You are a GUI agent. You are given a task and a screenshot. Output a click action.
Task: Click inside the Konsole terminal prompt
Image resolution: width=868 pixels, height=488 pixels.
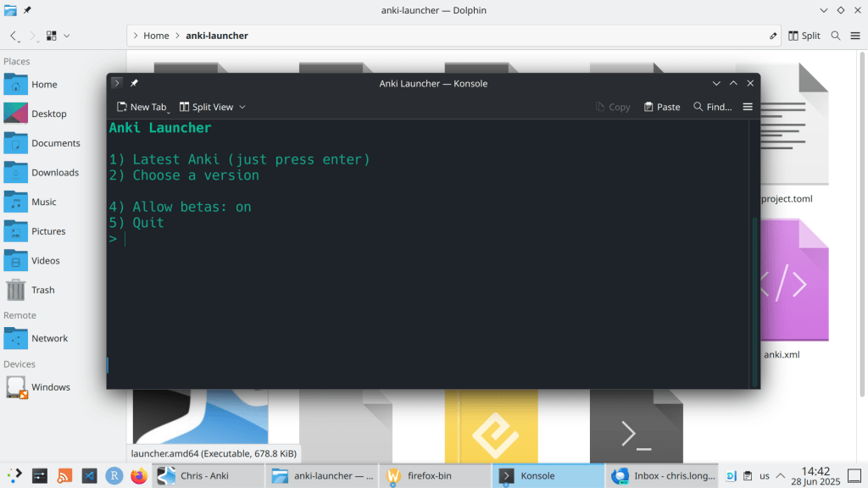pyautogui.click(x=424, y=240)
